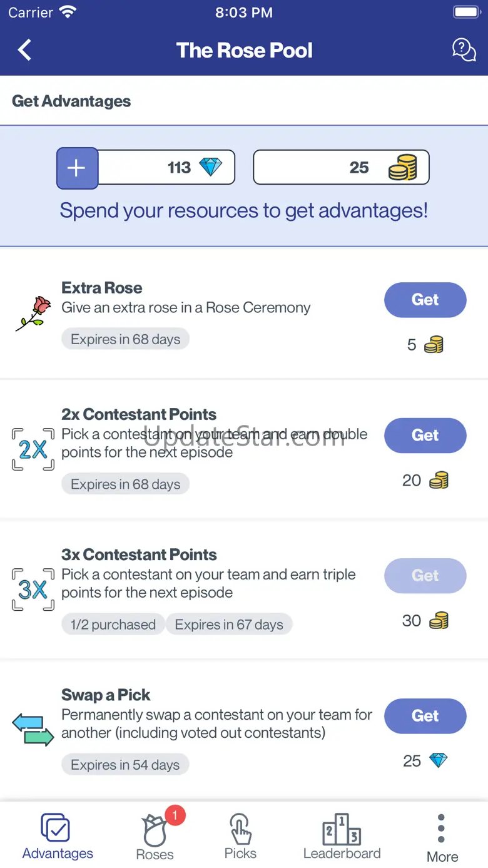The height and width of the screenshot is (868, 488).
Task: Open the Leaderboard tab
Action: [x=342, y=835]
